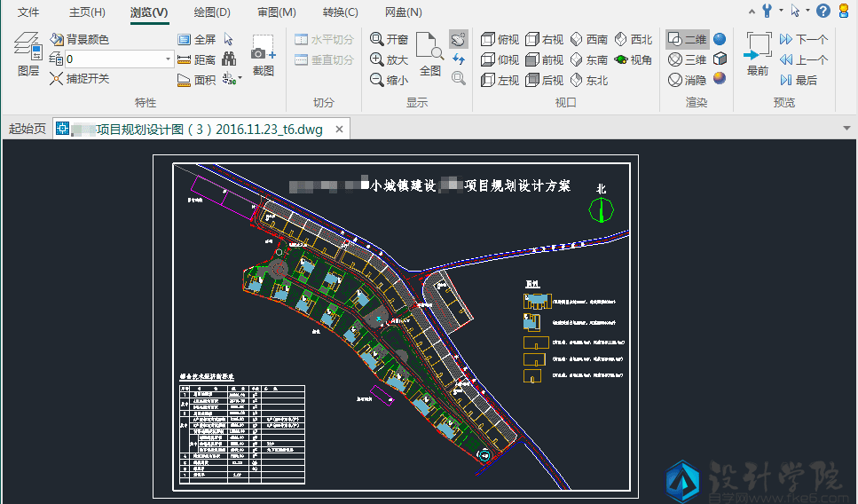Click 缩小 zoom out
The image size is (858, 504).
389,80
